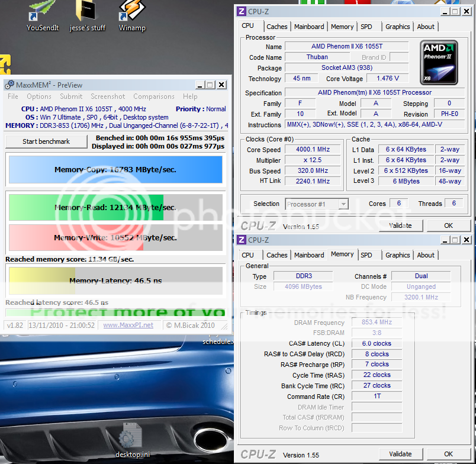Click the Memory-Read result bar
Image resolution: width=476 pixels, height=464 pixels.
(x=115, y=207)
